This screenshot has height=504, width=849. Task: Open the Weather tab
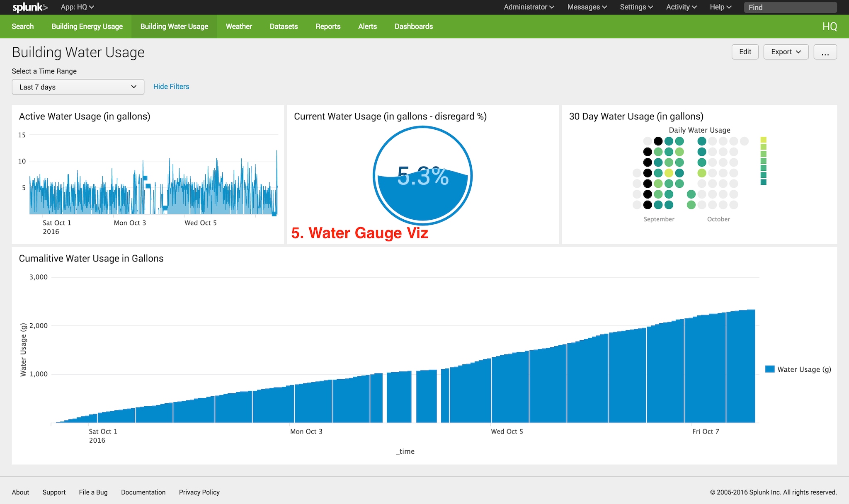coord(239,27)
